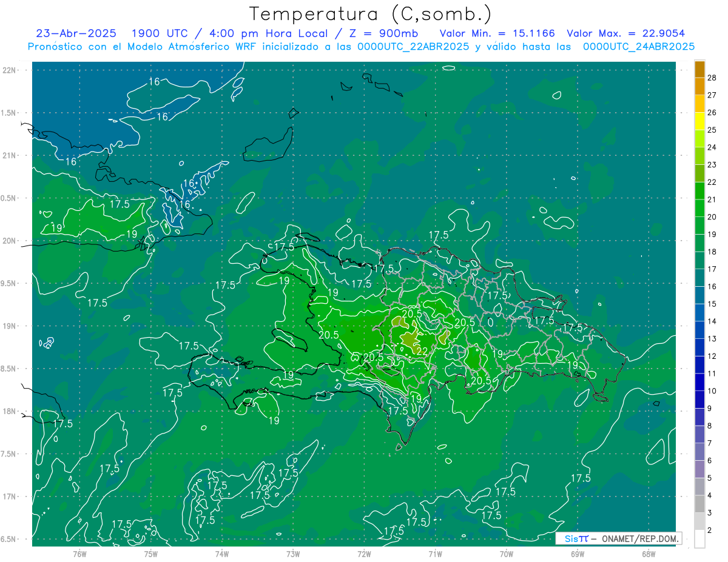The height and width of the screenshot is (562, 728).
Task: Click the '21N' latitude axis label
Action: pyautogui.click(x=10, y=156)
